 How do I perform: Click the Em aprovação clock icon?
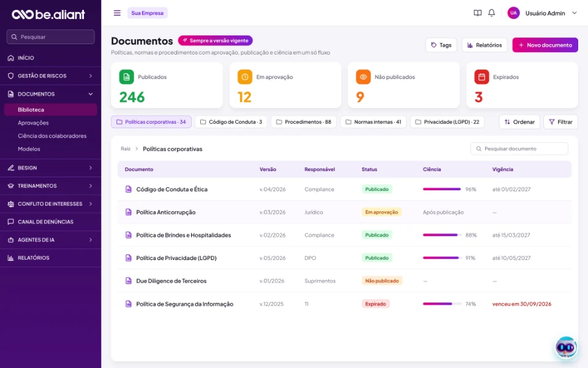[x=245, y=77]
